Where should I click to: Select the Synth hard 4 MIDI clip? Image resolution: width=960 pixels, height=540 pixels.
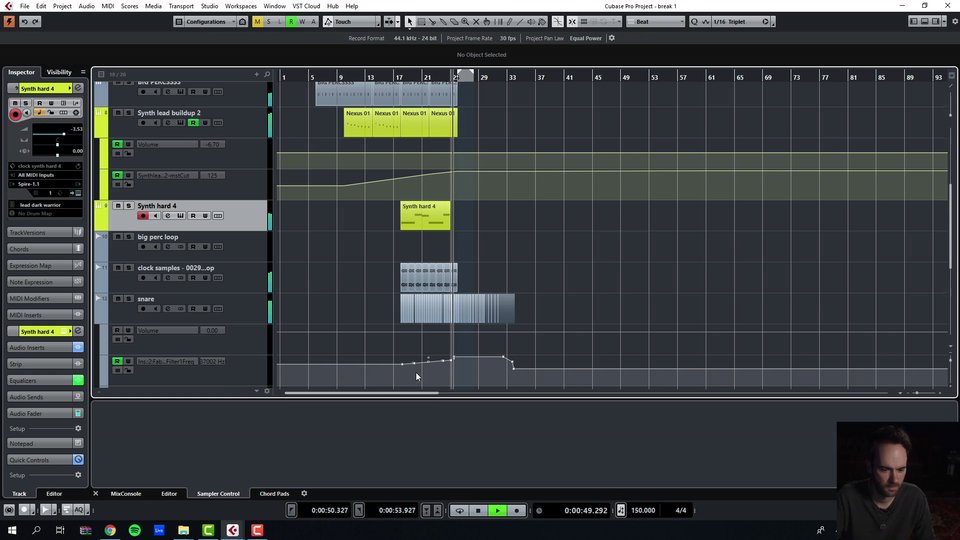click(x=425, y=216)
